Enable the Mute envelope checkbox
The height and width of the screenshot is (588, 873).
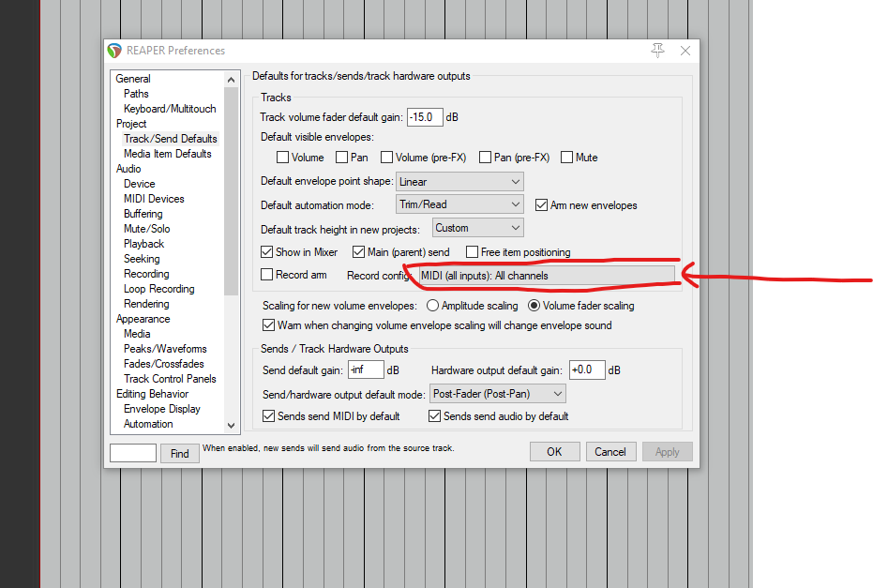566,158
